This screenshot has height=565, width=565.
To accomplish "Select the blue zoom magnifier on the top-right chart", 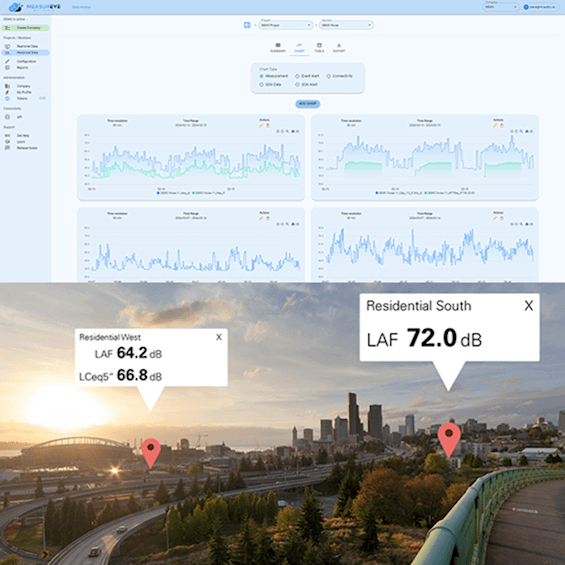I will coord(521,132).
